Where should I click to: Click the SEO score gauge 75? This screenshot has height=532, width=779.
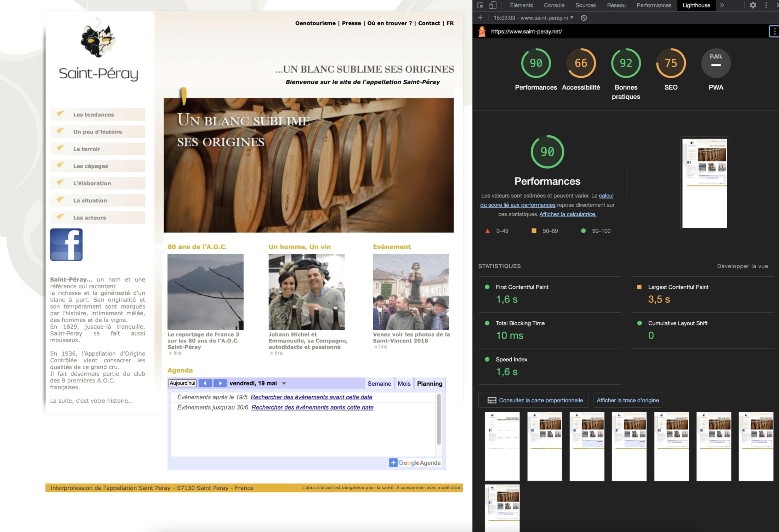pos(671,63)
